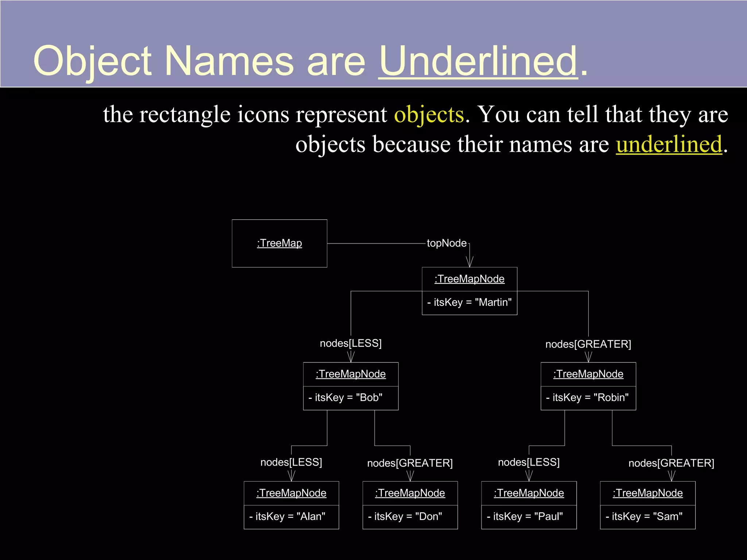The width and height of the screenshot is (747, 560).
Task: Click the arrowhead pointing into the Sam node
Action: pos(671,476)
